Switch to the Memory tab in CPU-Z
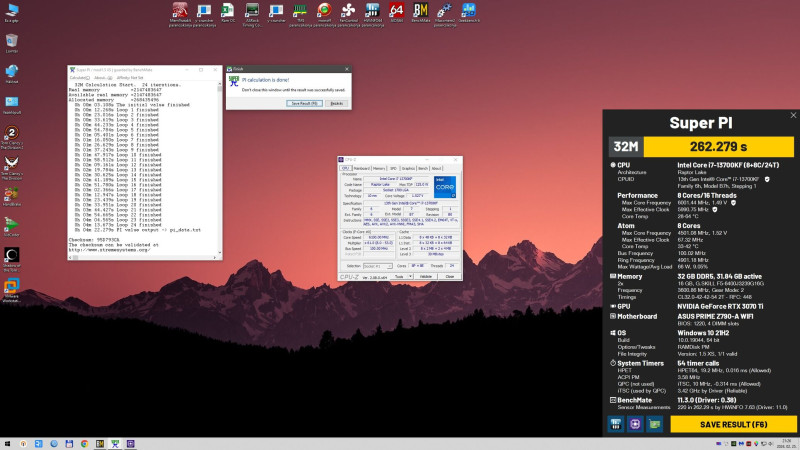 click(379, 168)
